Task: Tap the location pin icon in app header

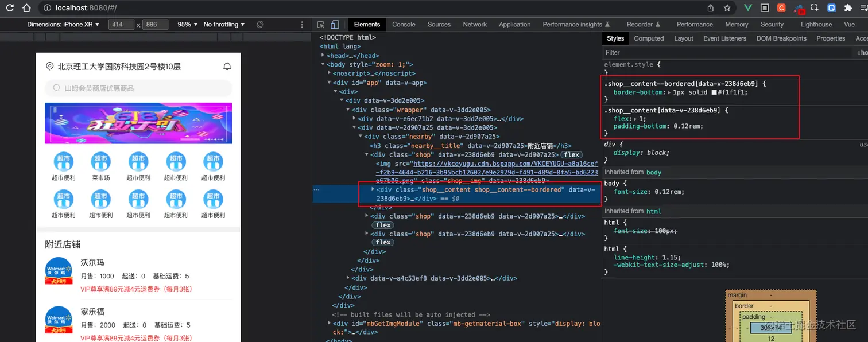Action: click(49, 67)
